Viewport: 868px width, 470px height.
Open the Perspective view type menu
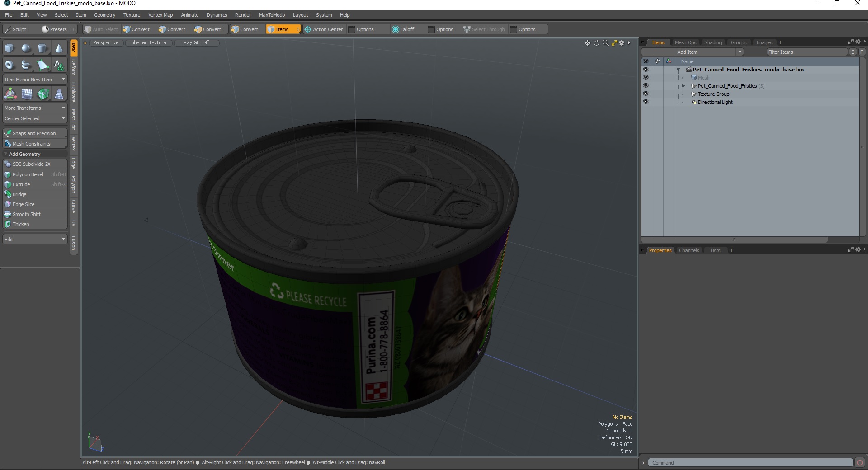point(106,42)
